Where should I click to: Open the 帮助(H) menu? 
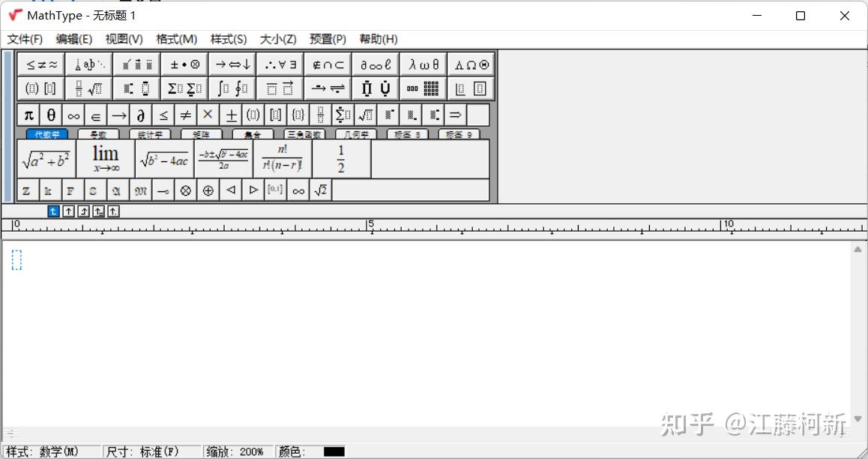(x=379, y=39)
